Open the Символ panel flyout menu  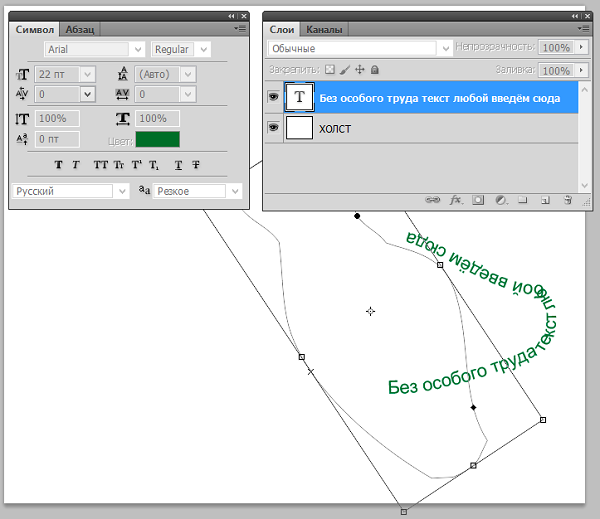pos(240,29)
